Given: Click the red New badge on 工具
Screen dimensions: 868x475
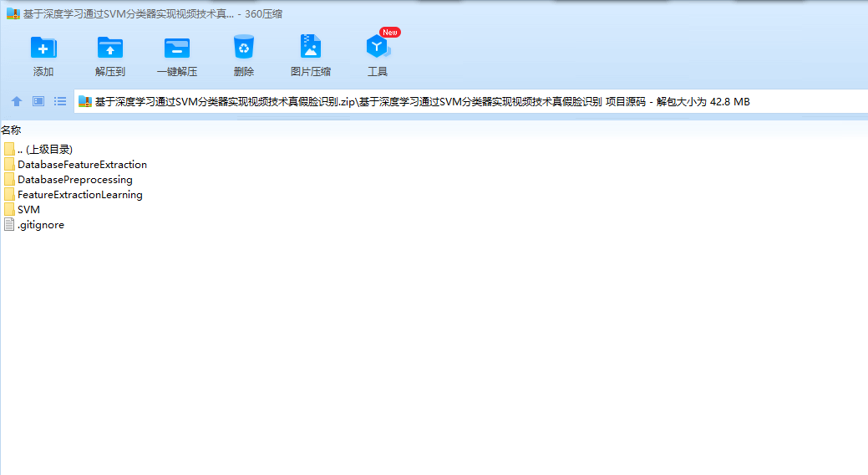Looking at the screenshot, I should pyautogui.click(x=389, y=32).
